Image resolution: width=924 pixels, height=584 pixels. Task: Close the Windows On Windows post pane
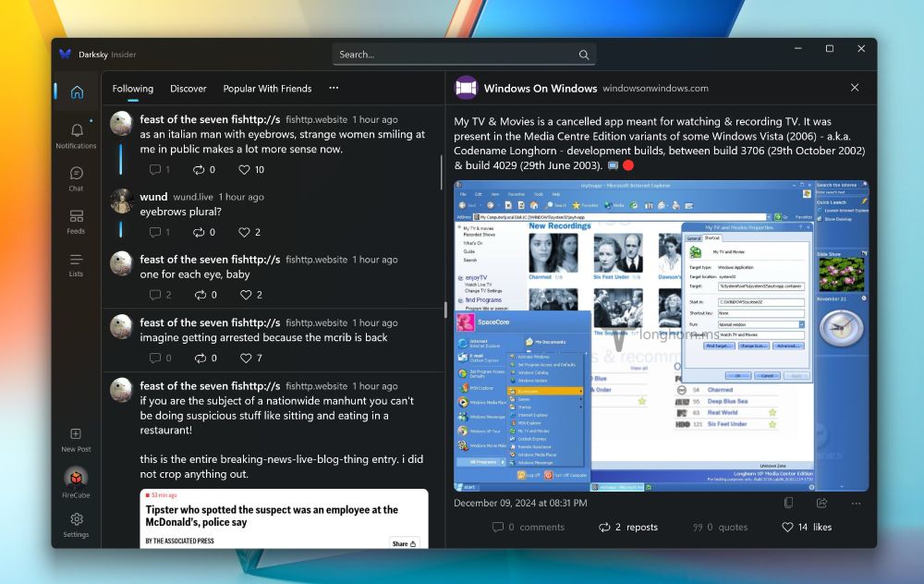point(855,87)
